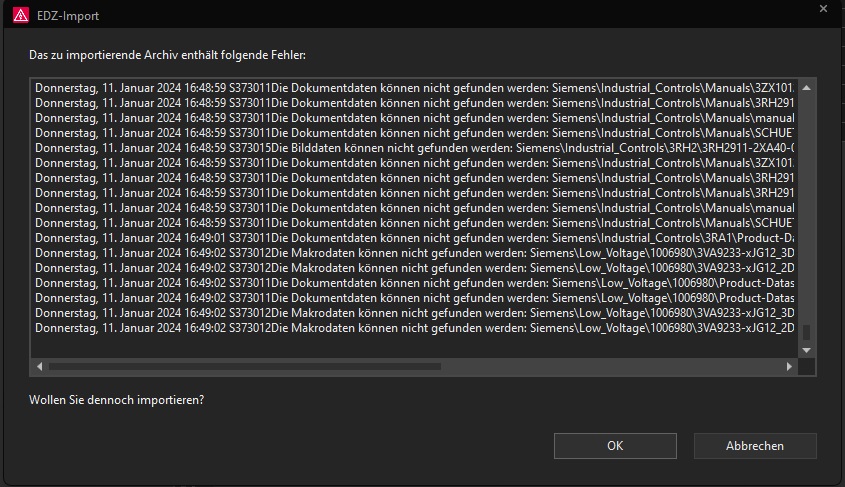Click the EPLAN logo icon in title bar

pyautogui.click(x=20, y=16)
